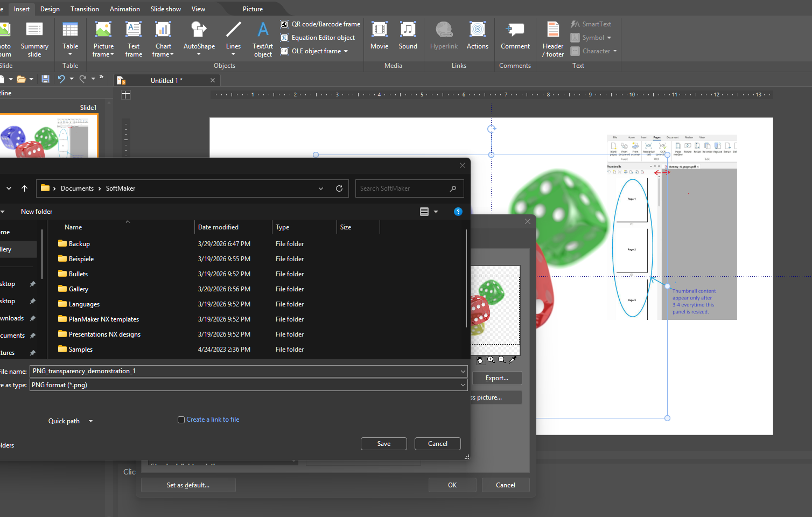812x517 pixels.
Task: Open the Presentations NX designs folder
Action: [104, 334]
